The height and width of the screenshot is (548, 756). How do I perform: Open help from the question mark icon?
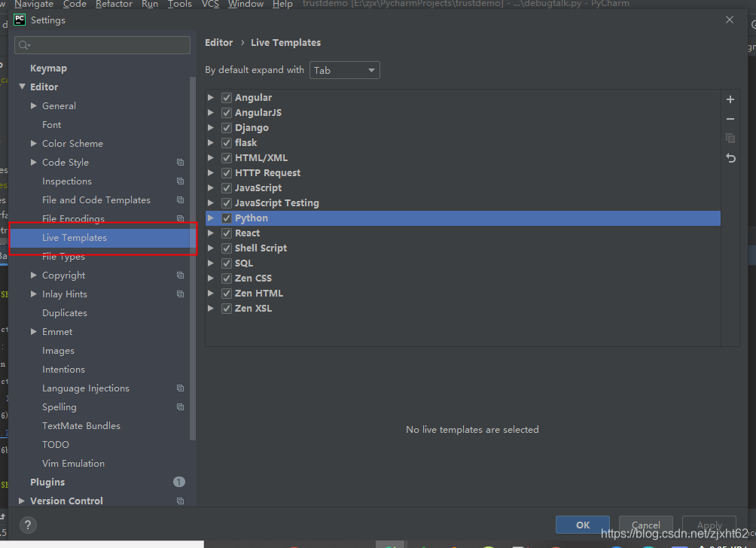point(28,525)
